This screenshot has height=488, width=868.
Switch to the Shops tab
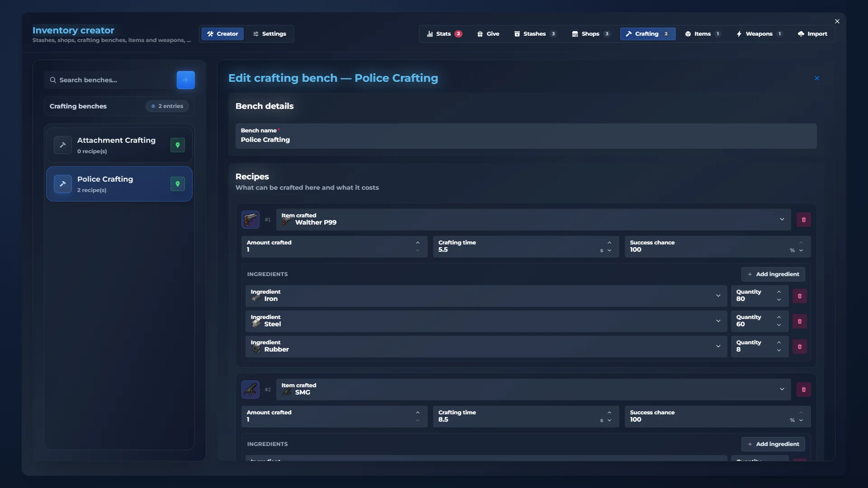(591, 34)
